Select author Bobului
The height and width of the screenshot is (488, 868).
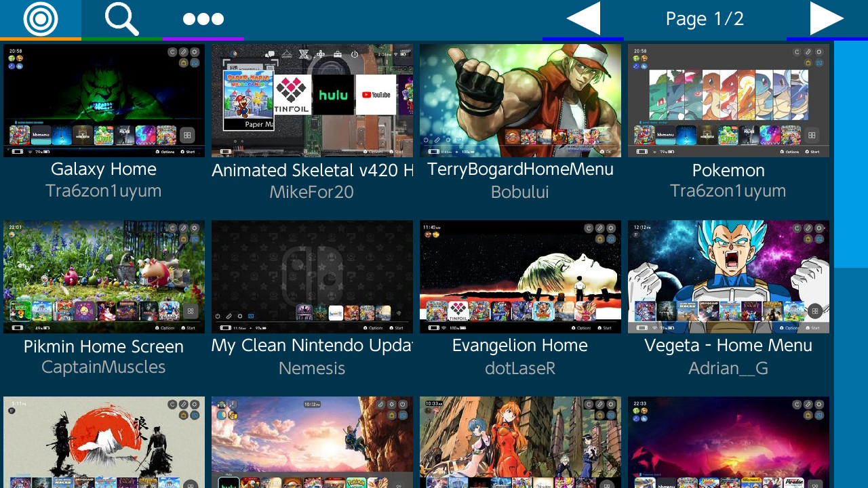pyautogui.click(x=520, y=192)
